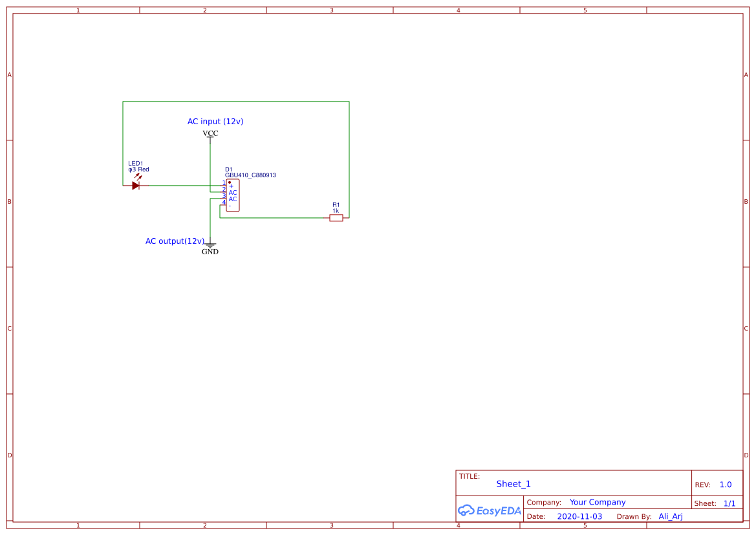The width and height of the screenshot is (756, 535).
Task: Click the Your Company field
Action: tap(597, 502)
